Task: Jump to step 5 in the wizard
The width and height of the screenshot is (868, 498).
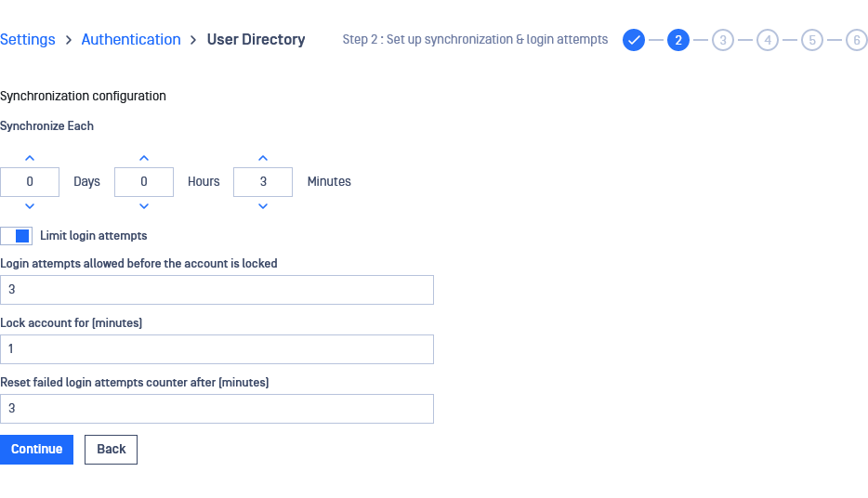Action: (x=812, y=40)
